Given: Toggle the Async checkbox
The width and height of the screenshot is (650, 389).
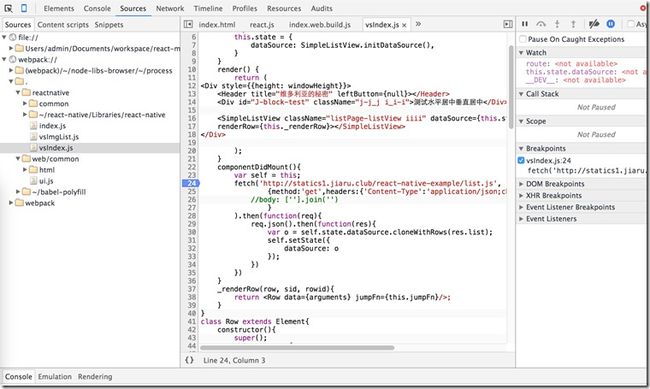Looking at the screenshot, I should pos(631,24).
